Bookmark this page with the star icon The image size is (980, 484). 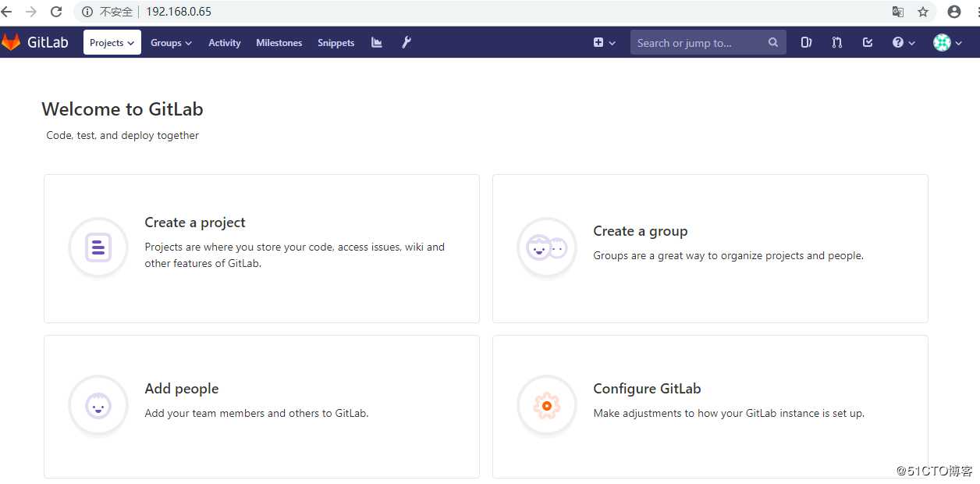tap(923, 12)
